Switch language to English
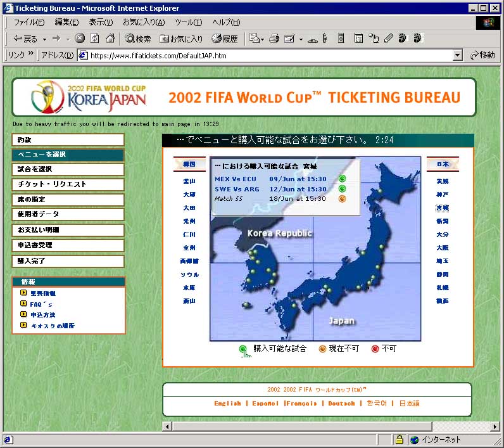The width and height of the screenshot is (504, 448). (x=227, y=403)
